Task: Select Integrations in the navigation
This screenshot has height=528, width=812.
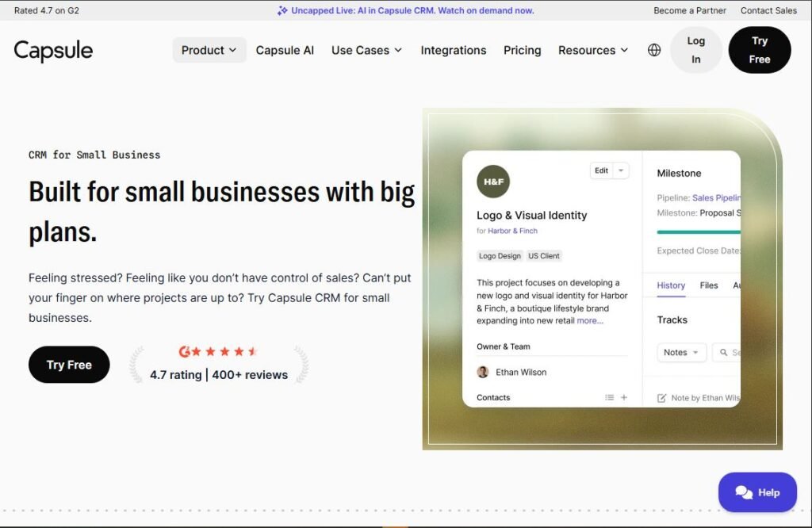Action: (453, 50)
